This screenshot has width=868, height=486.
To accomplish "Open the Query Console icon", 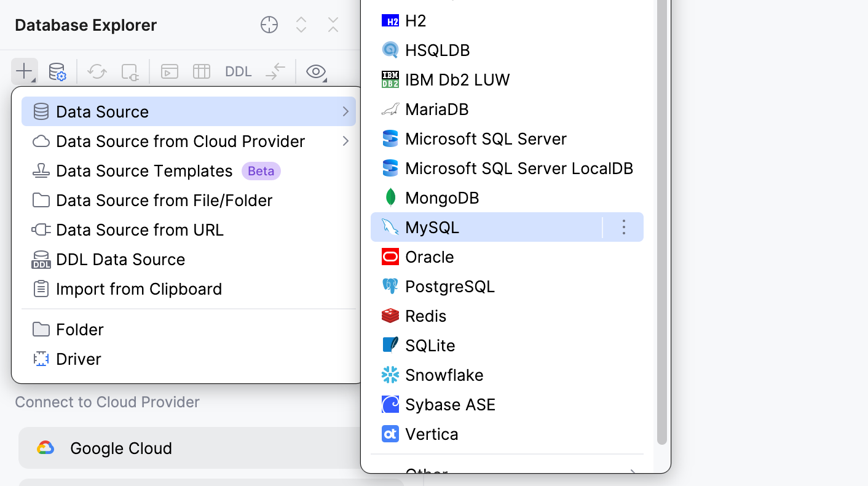I will point(170,72).
